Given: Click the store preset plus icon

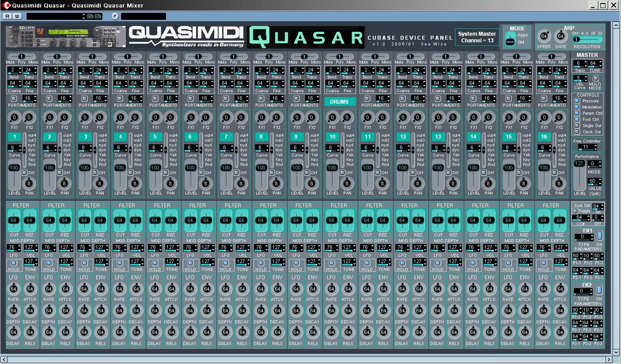Looking at the screenshot, I should coord(91,16).
